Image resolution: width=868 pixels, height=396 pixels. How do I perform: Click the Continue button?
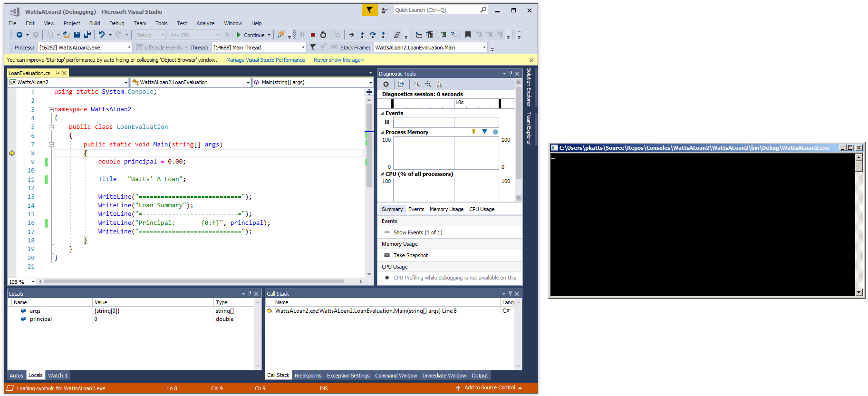253,35
